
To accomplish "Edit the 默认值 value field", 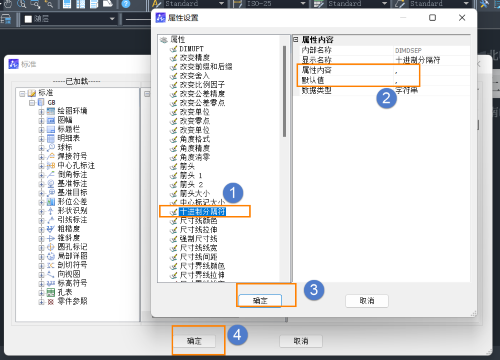I will pyautogui.click(x=432, y=80).
